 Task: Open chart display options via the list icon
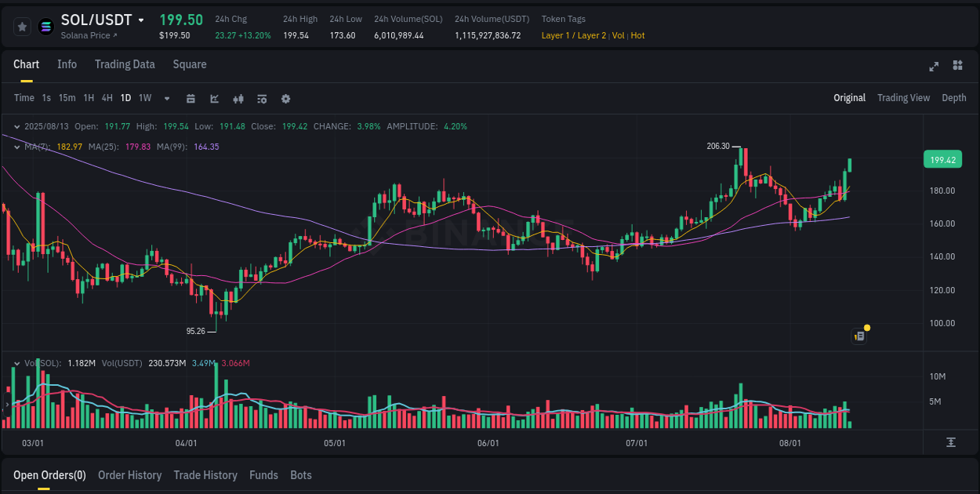pyautogui.click(x=261, y=99)
